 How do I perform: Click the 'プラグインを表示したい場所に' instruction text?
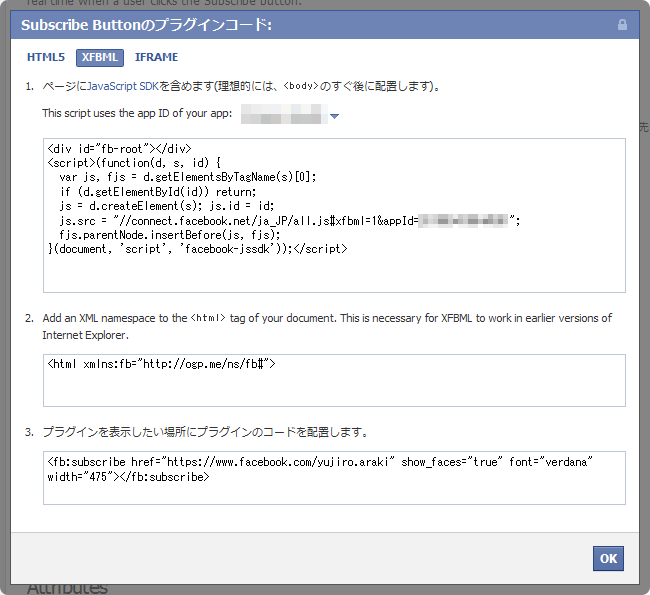[205, 432]
